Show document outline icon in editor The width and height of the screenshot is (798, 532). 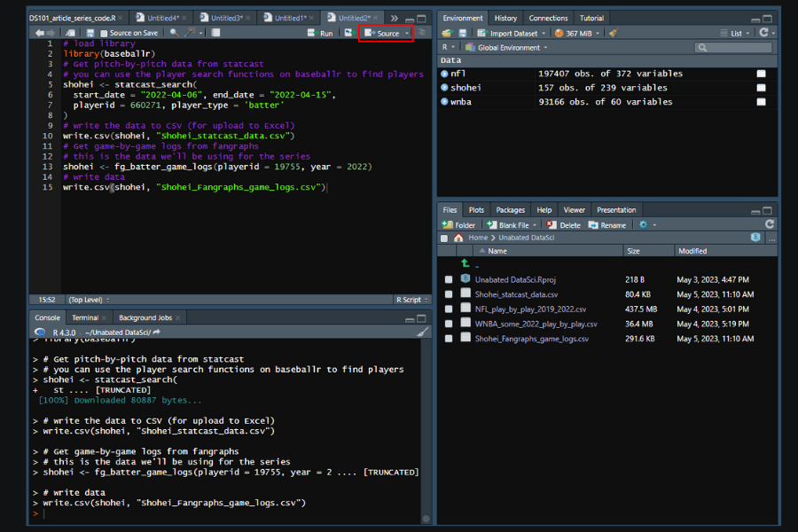[x=422, y=33]
